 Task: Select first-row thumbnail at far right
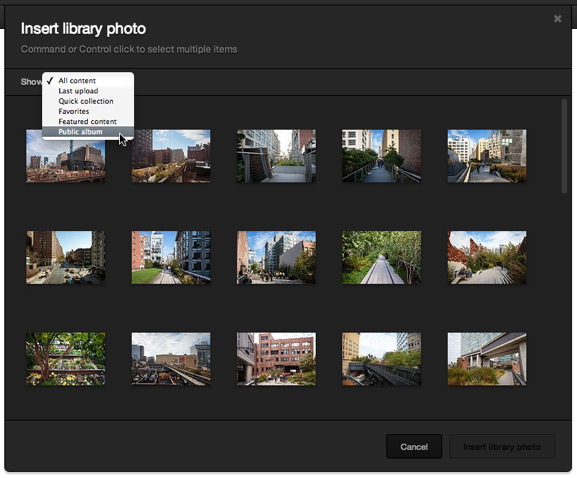pos(487,156)
